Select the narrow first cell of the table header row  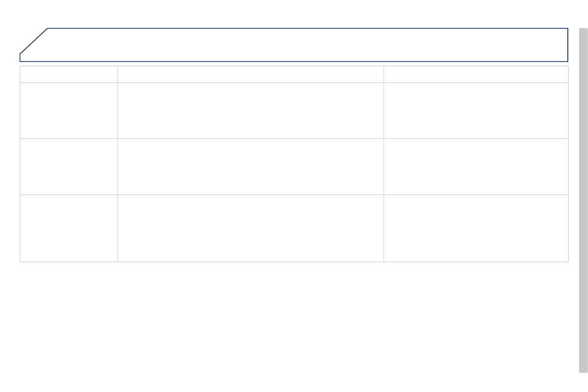(x=69, y=74)
